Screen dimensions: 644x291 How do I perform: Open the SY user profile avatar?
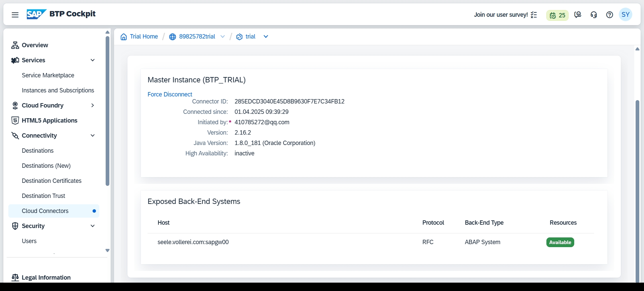[x=625, y=14]
